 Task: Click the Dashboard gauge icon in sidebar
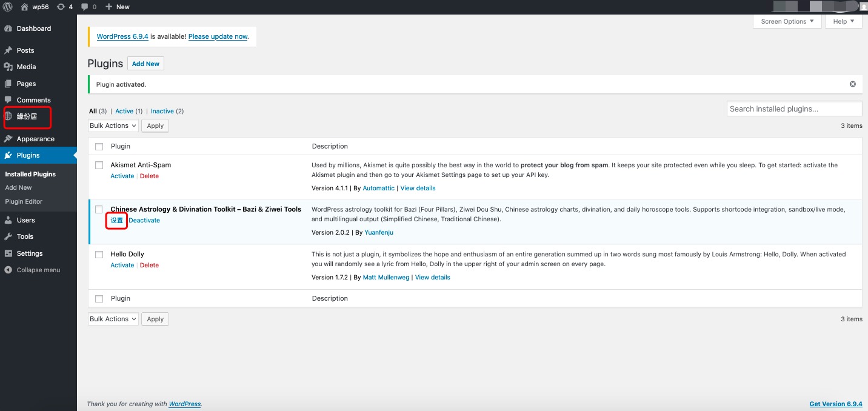click(8, 28)
